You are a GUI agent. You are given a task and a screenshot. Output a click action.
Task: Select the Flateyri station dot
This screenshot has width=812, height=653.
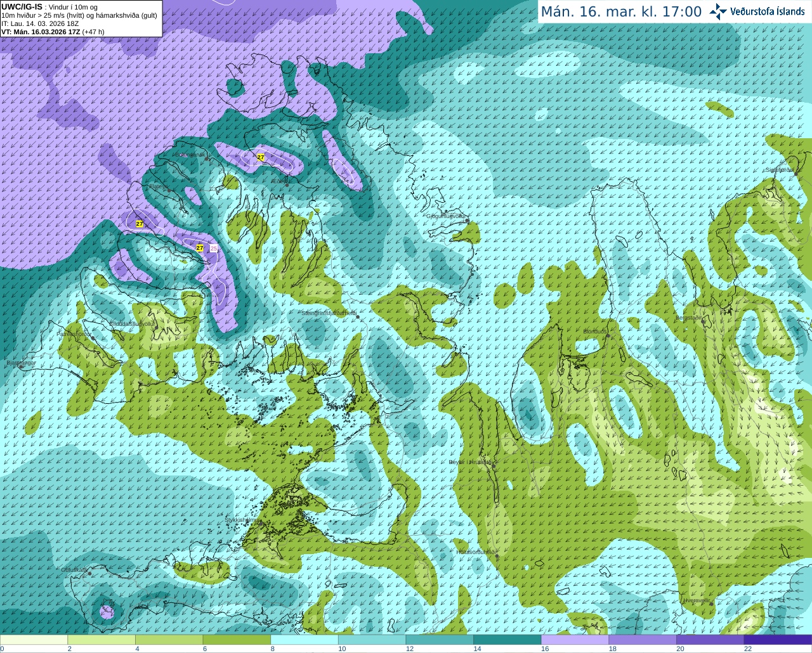[169, 190]
